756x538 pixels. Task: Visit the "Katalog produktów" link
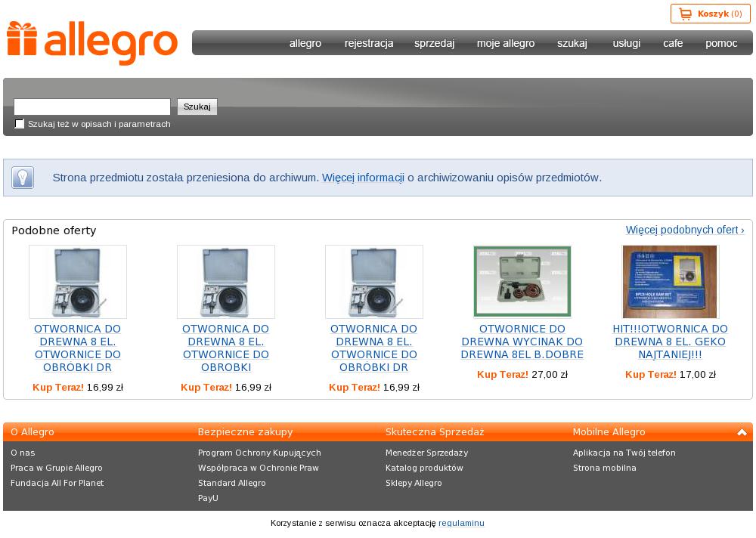coord(424,468)
